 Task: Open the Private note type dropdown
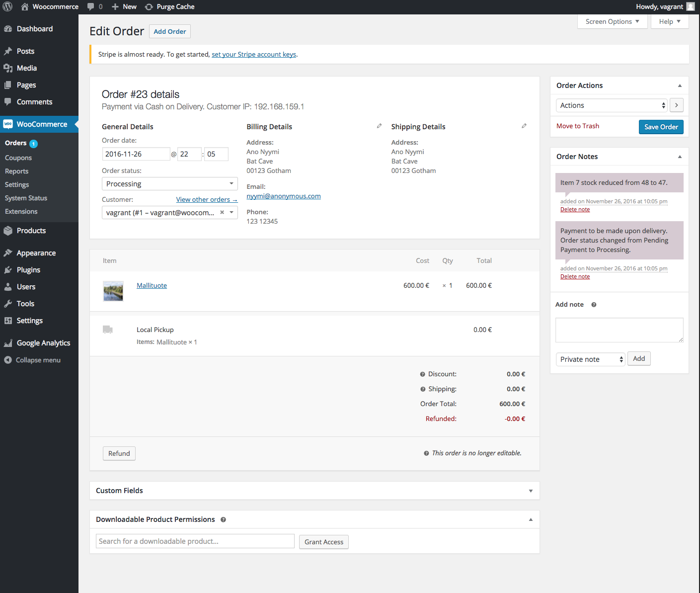590,359
